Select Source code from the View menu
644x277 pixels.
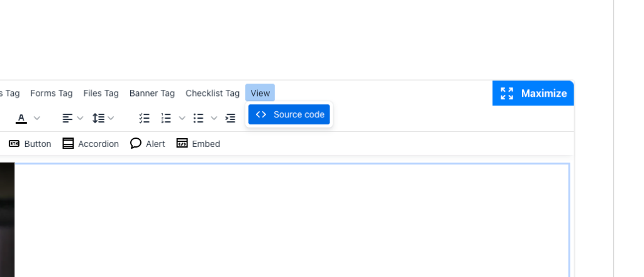[289, 114]
